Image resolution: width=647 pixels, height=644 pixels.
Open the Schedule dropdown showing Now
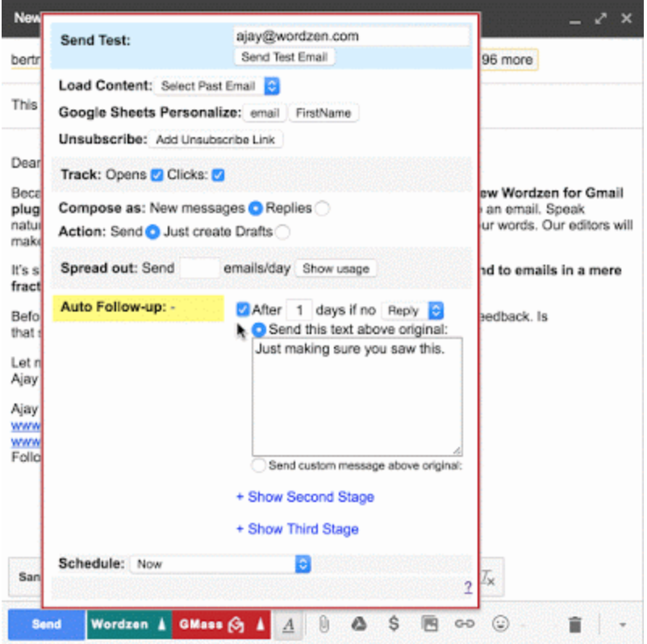(219, 564)
